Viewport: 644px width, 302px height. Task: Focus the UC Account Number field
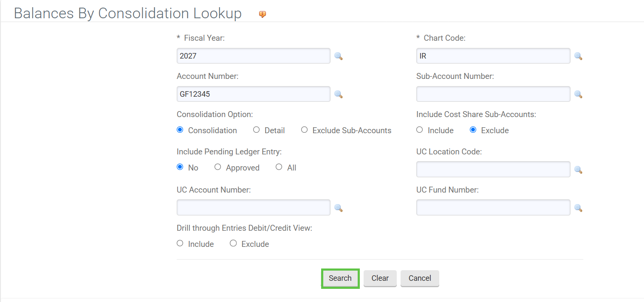(x=253, y=207)
